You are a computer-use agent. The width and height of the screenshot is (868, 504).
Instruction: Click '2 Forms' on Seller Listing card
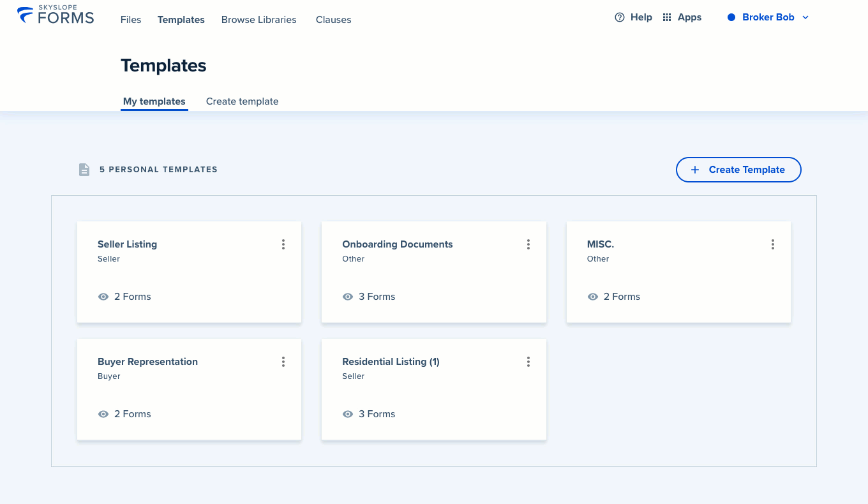[x=133, y=297]
